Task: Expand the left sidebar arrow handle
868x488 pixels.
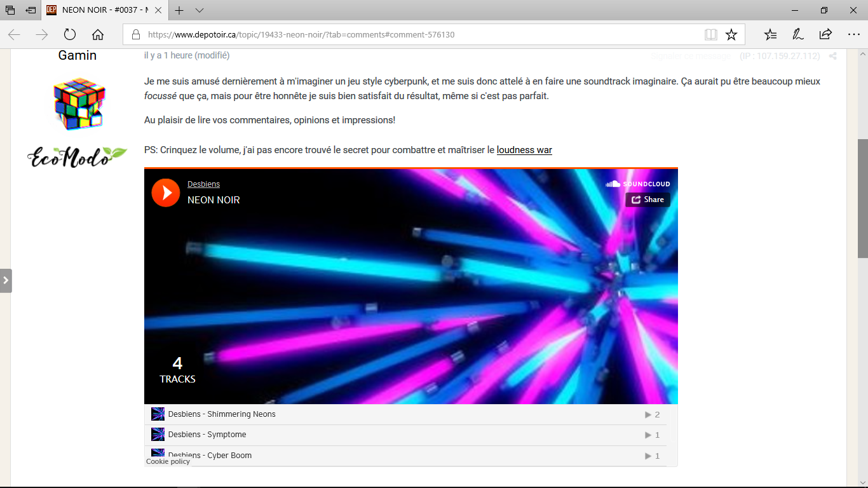Action: pos(6,280)
